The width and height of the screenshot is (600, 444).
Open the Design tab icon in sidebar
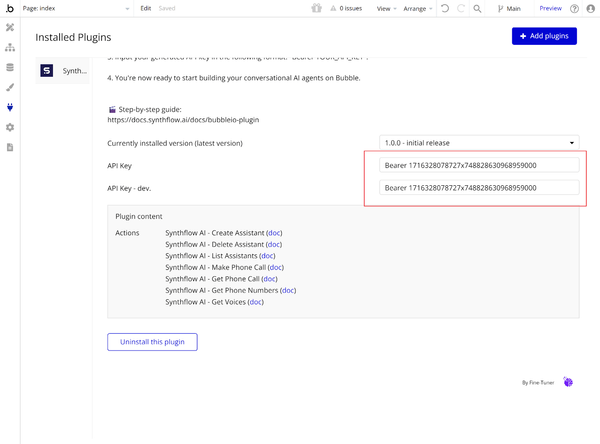click(10, 27)
